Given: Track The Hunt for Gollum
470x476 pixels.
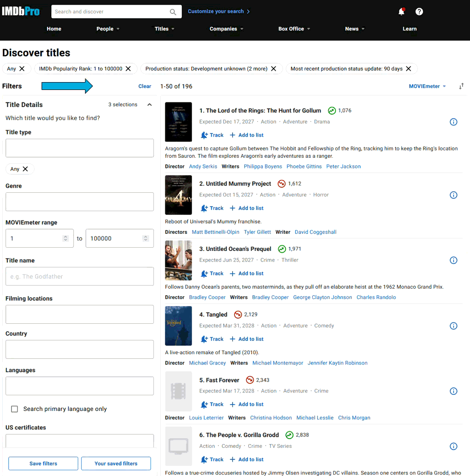Looking at the screenshot, I should point(212,135).
